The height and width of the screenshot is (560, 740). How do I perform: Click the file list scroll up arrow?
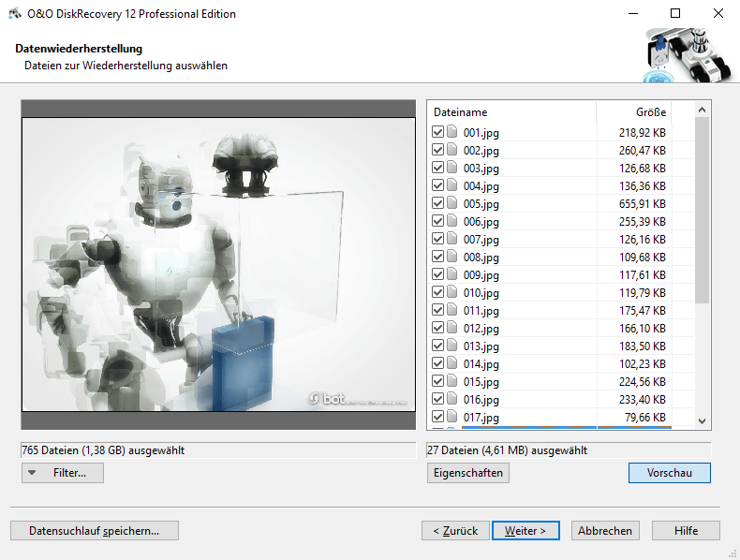[702, 110]
